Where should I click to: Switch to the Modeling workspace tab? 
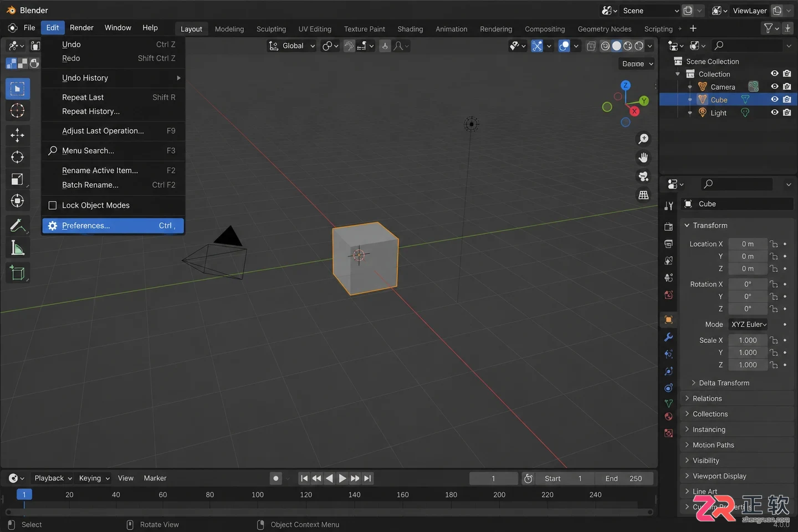coord(229,29)
